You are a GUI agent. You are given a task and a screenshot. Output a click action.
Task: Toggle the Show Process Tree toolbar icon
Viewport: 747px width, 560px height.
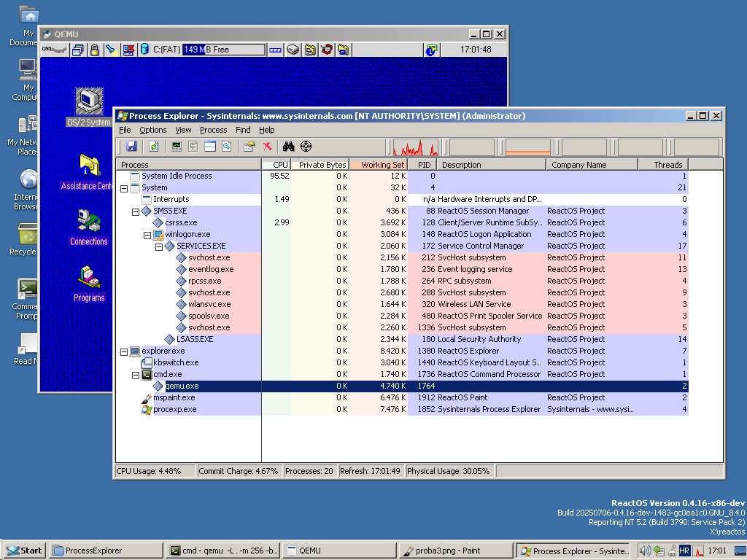(193, 147)
